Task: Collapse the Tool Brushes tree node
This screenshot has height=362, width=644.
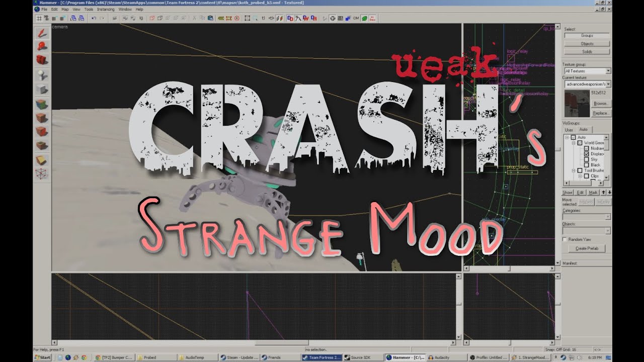Action: click(x=574, y=170)
